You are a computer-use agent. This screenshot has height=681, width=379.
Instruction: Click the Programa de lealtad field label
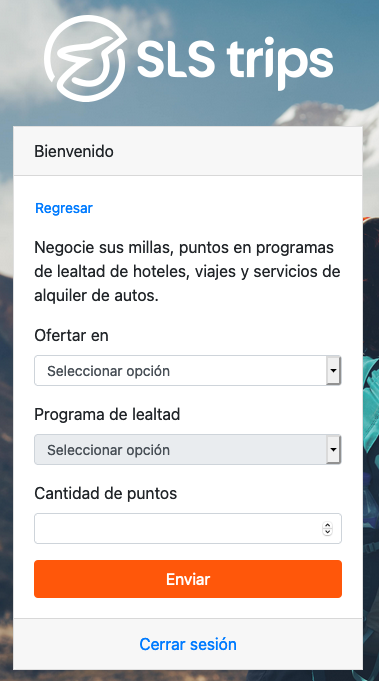pos(107,414)
